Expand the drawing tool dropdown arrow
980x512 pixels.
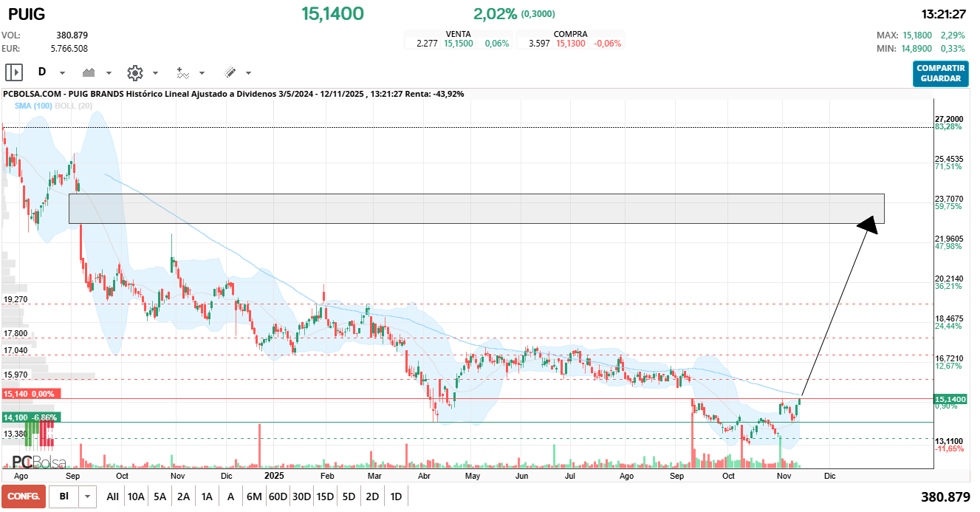pyautogui.click(x=248, y=72)
